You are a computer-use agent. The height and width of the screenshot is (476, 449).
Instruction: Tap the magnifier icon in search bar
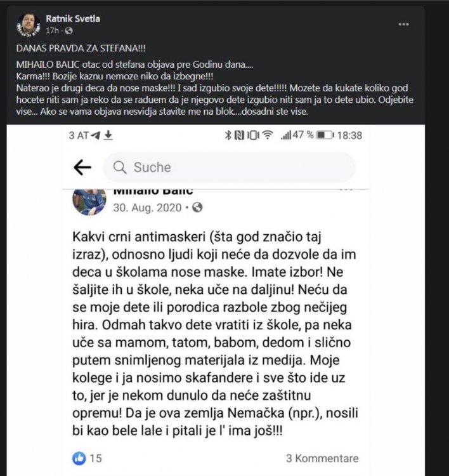pos(120,168)
